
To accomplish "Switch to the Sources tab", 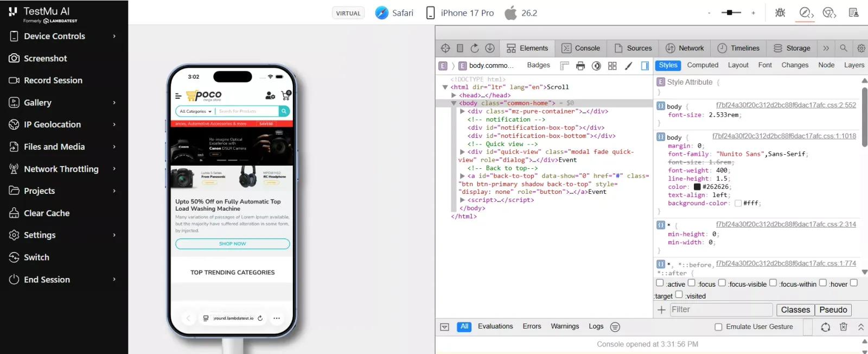I will [633, 48].
